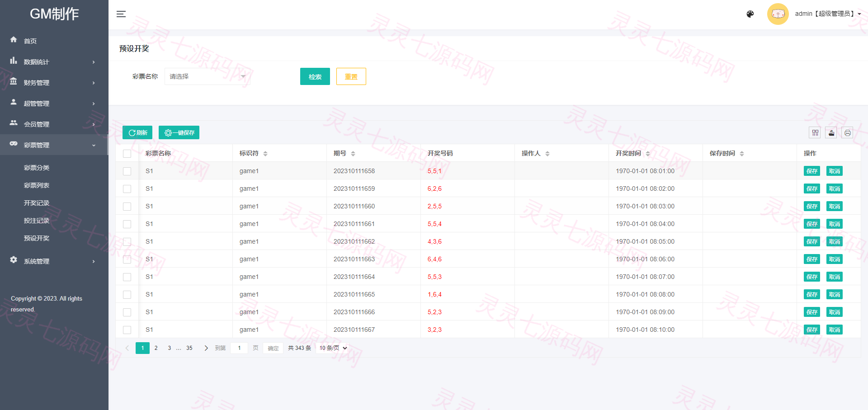
Task: Check the row for 202310111659
Action: tap(127, 189)
